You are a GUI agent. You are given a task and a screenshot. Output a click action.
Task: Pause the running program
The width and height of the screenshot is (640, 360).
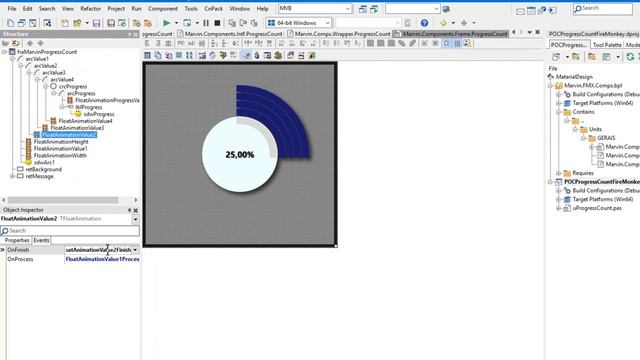coord(206,23)
